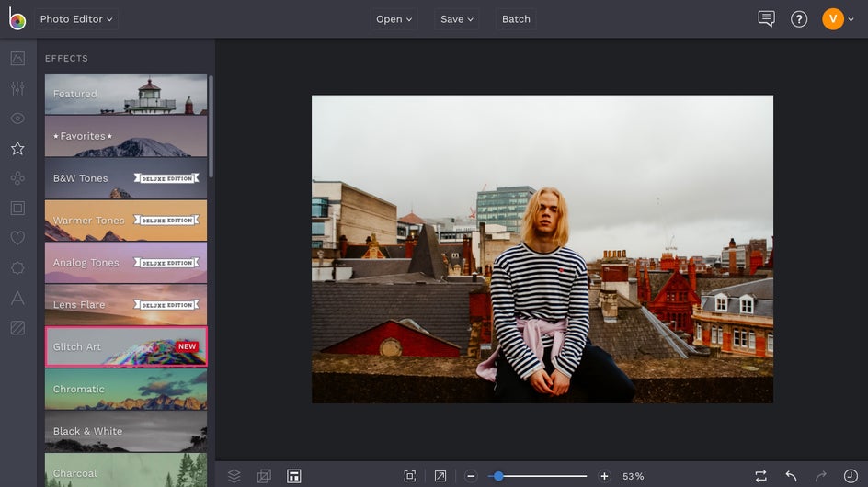This screenshot has width=868, height=487.
Task: Choose the Chromatic effects category
Action: click(126, 389)
